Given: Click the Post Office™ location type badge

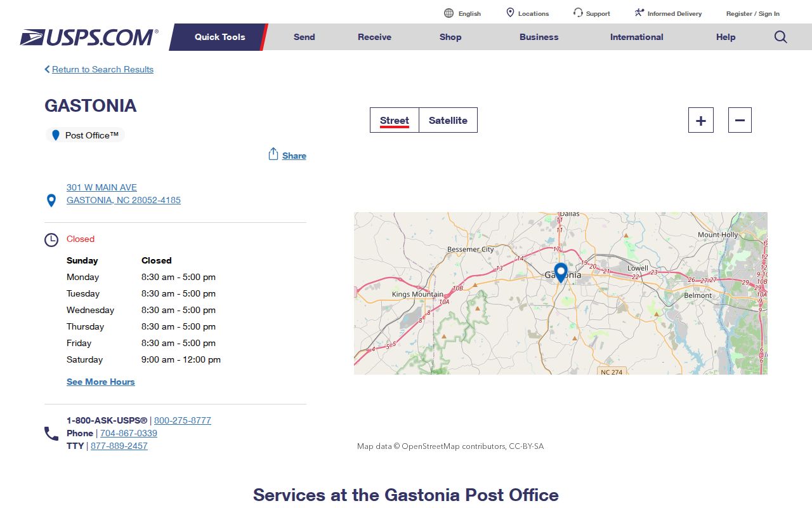Looking at the screenshot, I should pyautogui.click(x=85, y=135).
